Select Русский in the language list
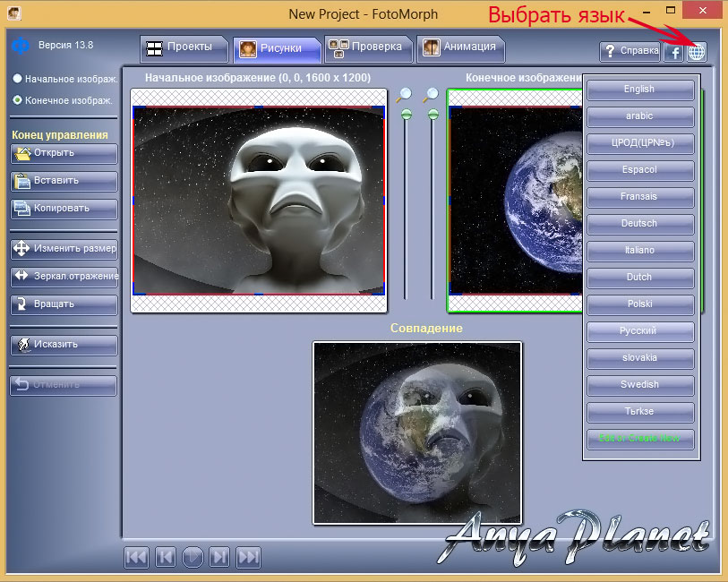The width and height of the screenshot is (728, 582). (639, 331)
